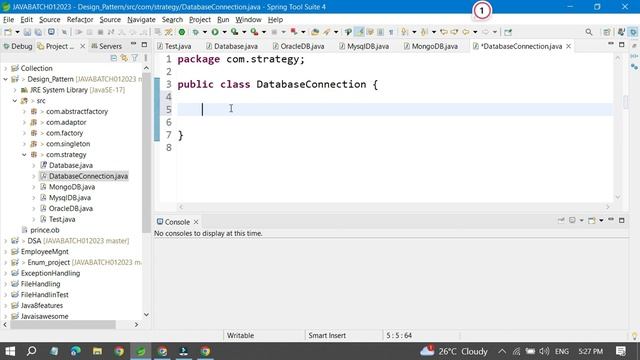
Task: Click editor horizontal scrollbar track
Action: pyautogui.click(x=394, y=207)
